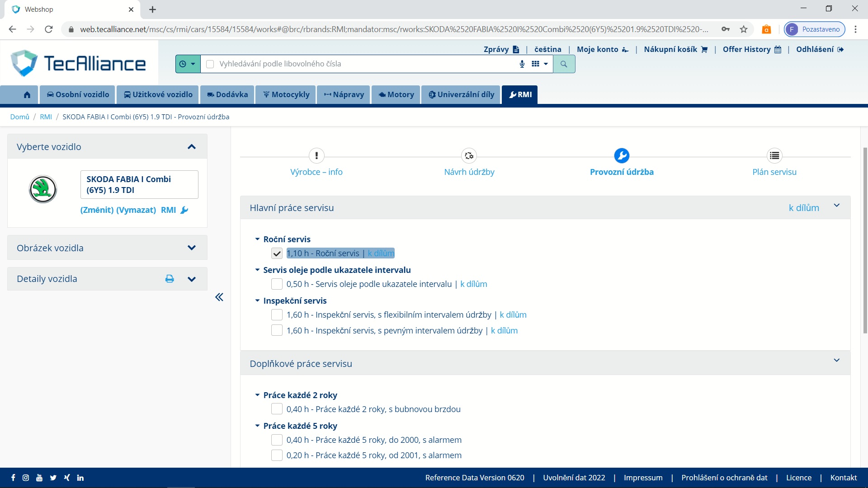
Task: Open the Instagram footer link
Action: 26,478
